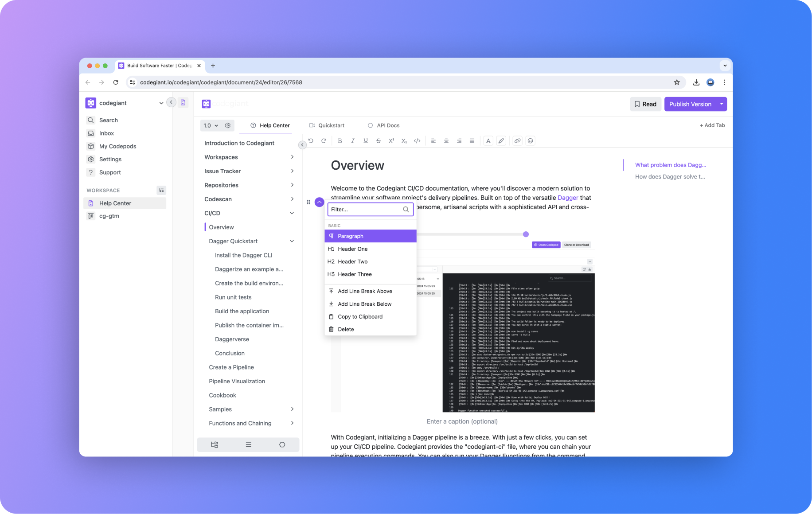Click the undo icon in editor toolbar

click(311, 141)
